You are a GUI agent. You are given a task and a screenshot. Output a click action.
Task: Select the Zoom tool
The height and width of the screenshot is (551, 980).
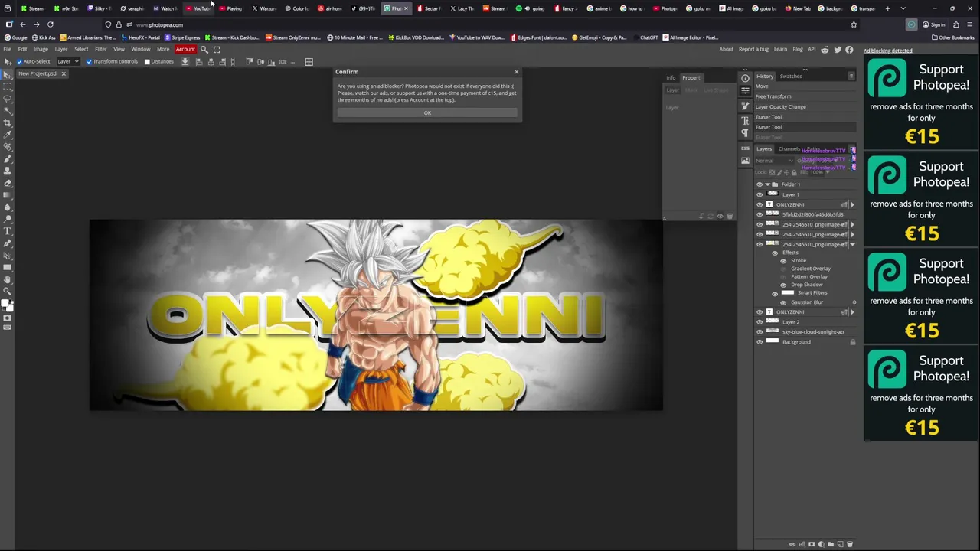[8, 291]
